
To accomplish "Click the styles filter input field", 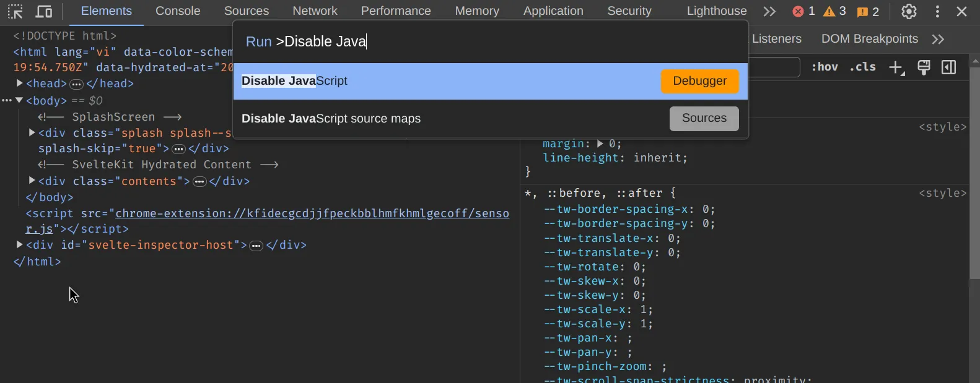I will click(x=774, y=67).
